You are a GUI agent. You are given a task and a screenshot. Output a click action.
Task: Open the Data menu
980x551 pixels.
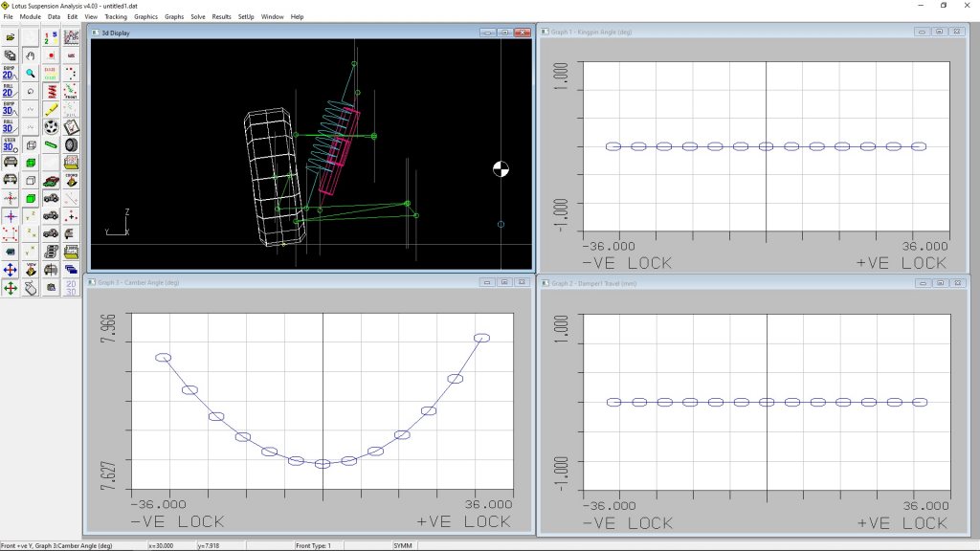click(x=55, y=17)
